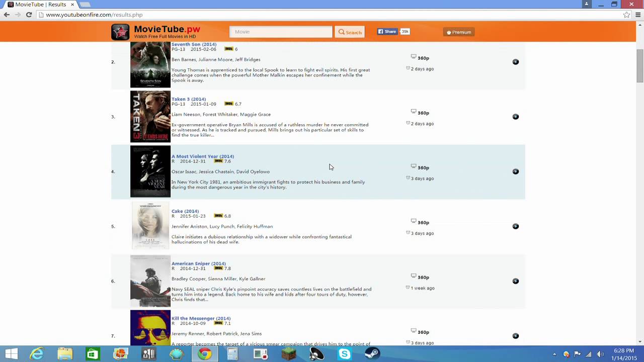The height and width of the screenshot is (362, 644).
Task: Click the monitor quality icon for Taken 3
Action: [x=414, y=112]
